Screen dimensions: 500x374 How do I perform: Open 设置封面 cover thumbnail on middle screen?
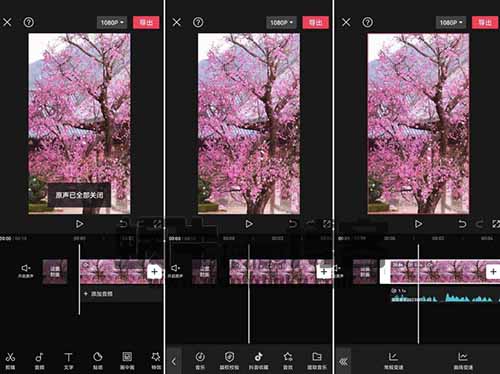tap(204, 272)
